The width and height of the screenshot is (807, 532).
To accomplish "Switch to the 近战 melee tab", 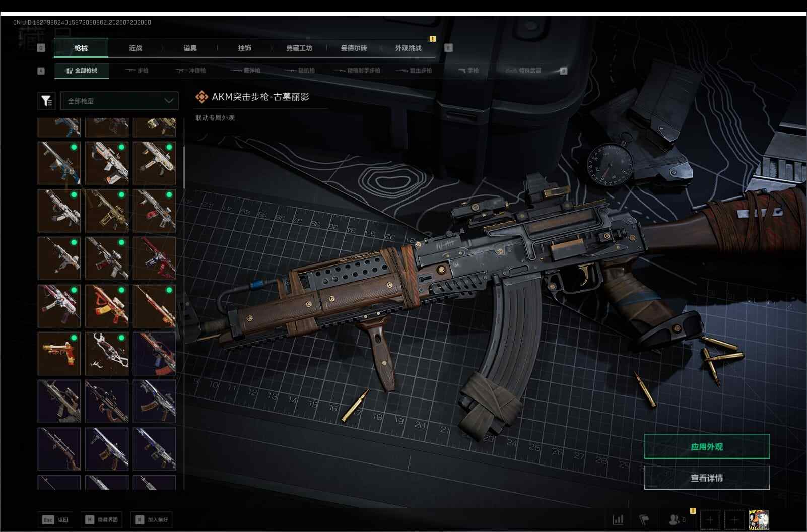I will pyautogui.click(x=136, y=48).
